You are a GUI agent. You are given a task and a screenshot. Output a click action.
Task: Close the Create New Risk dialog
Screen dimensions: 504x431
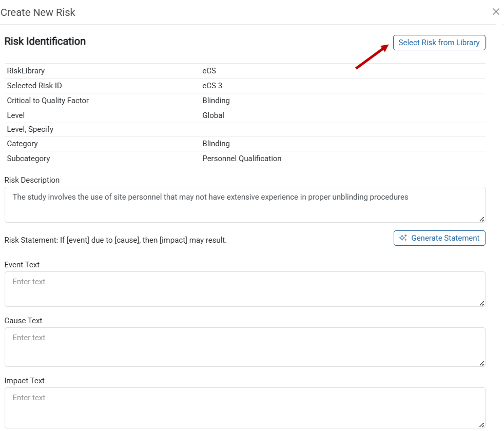click(496, 12)
